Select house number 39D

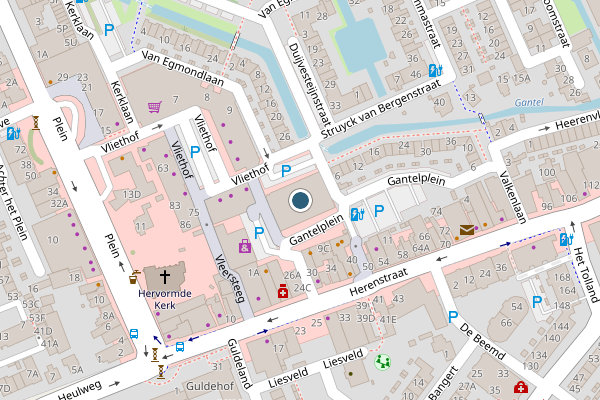[x=366, y=318]
